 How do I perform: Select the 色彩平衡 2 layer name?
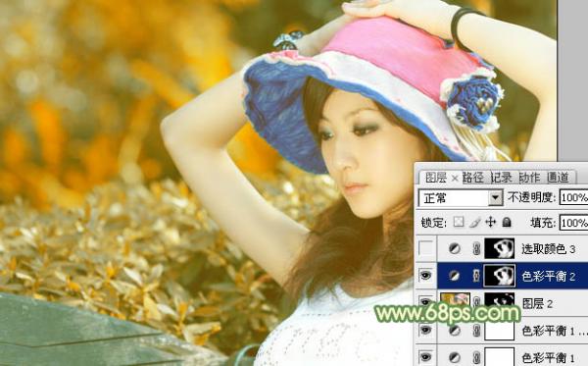point(548,277)
